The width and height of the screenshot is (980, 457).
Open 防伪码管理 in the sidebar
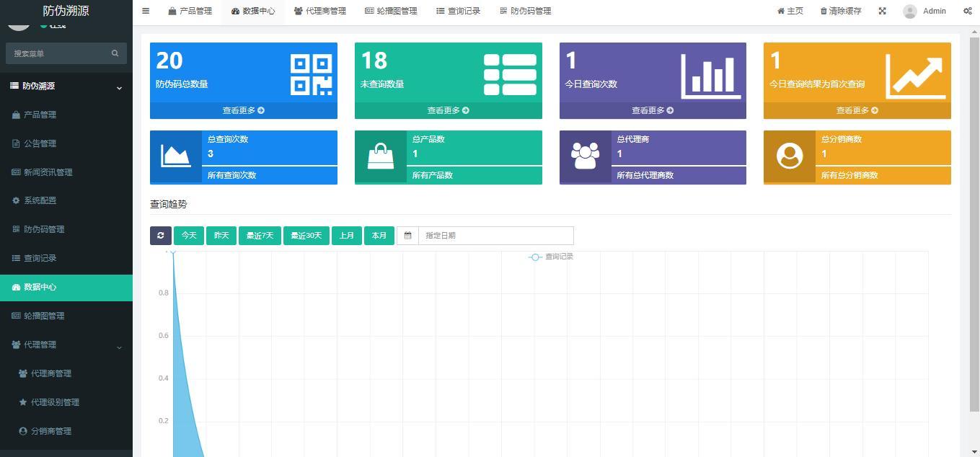click(66, 229)
